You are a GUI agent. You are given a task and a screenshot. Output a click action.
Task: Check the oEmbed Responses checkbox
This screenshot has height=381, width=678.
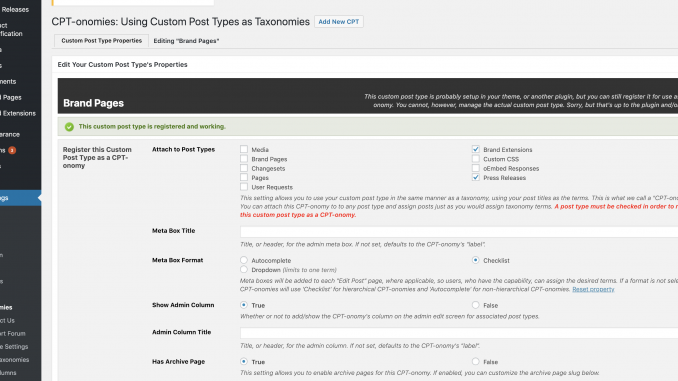click(x=476, y=168)
